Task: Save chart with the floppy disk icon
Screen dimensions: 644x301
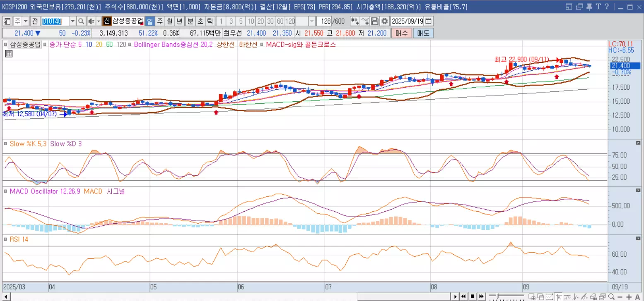Action: click(x=375, y=21)
